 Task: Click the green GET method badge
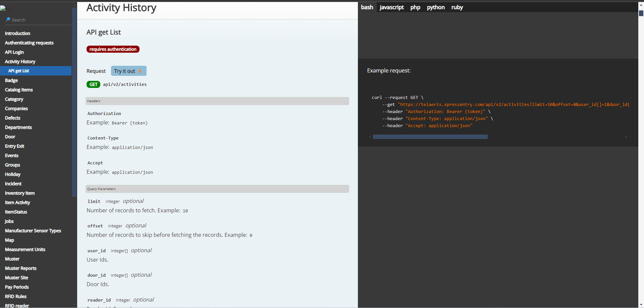tap(93, 84)
